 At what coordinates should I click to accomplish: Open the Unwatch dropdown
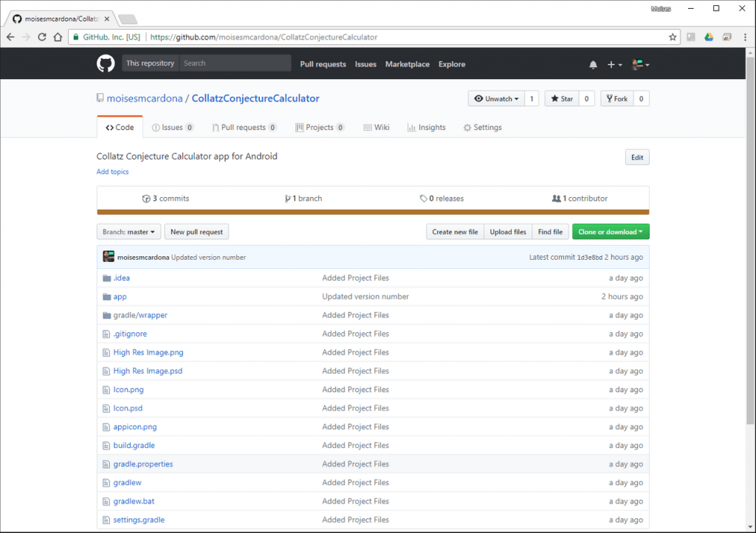pos(496,99)
